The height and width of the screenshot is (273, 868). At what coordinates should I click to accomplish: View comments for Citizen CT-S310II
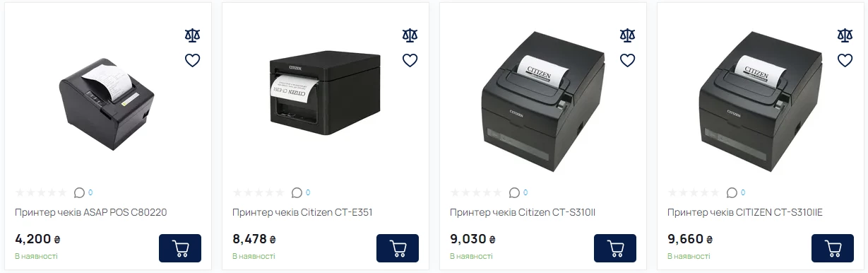pos(514,192)
